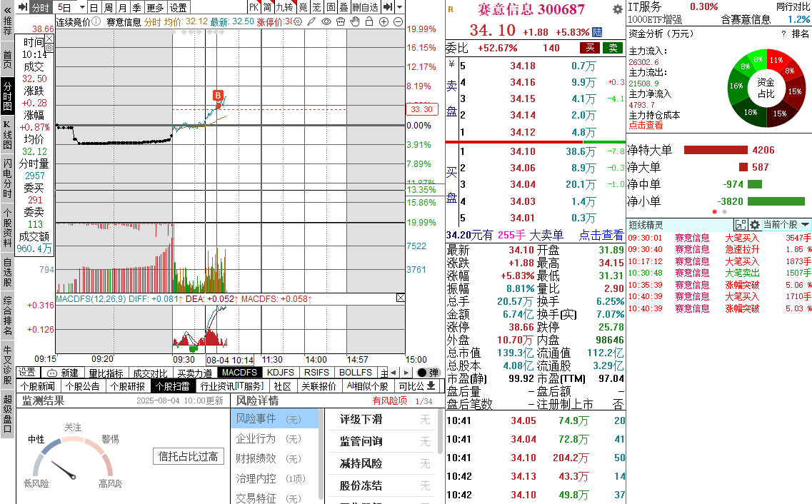Switch to quarterly 季 period
812x504 pixels.
[x=136, y=7]
